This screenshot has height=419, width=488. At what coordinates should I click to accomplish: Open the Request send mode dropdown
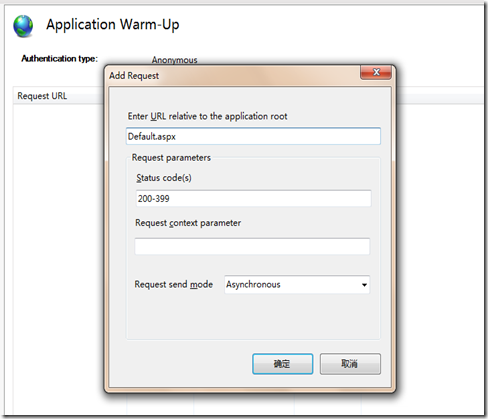point(297,285)
